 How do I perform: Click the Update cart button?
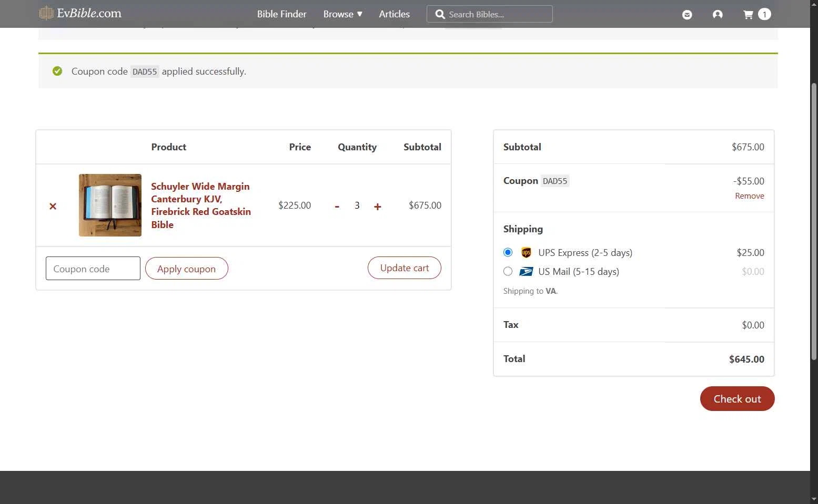[405, 268]
